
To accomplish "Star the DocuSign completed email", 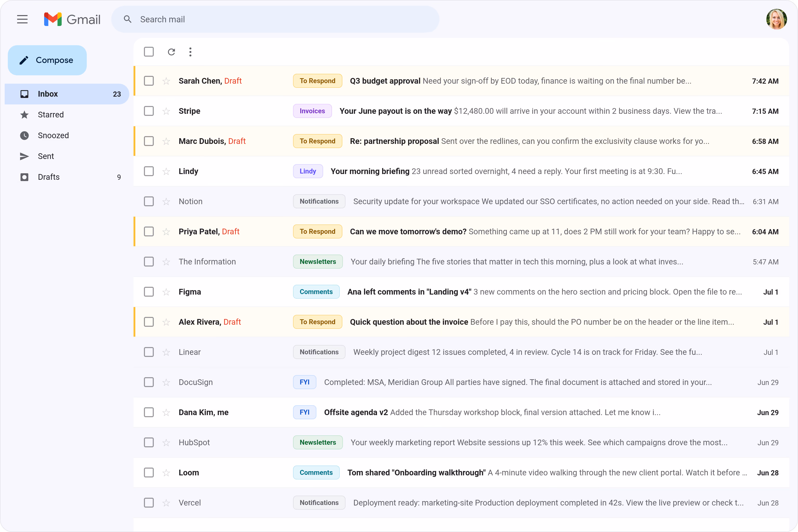I will click(x=166, y=383).
